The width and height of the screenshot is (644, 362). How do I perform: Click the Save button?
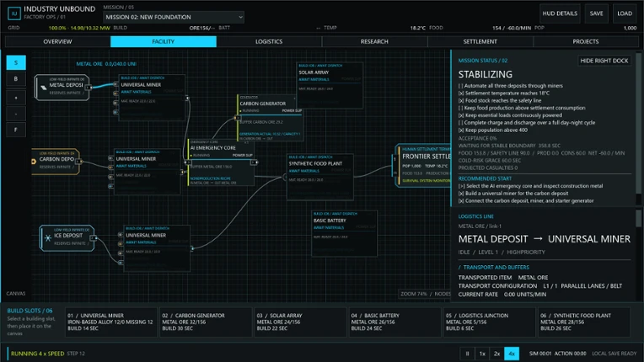click(596, 13)
